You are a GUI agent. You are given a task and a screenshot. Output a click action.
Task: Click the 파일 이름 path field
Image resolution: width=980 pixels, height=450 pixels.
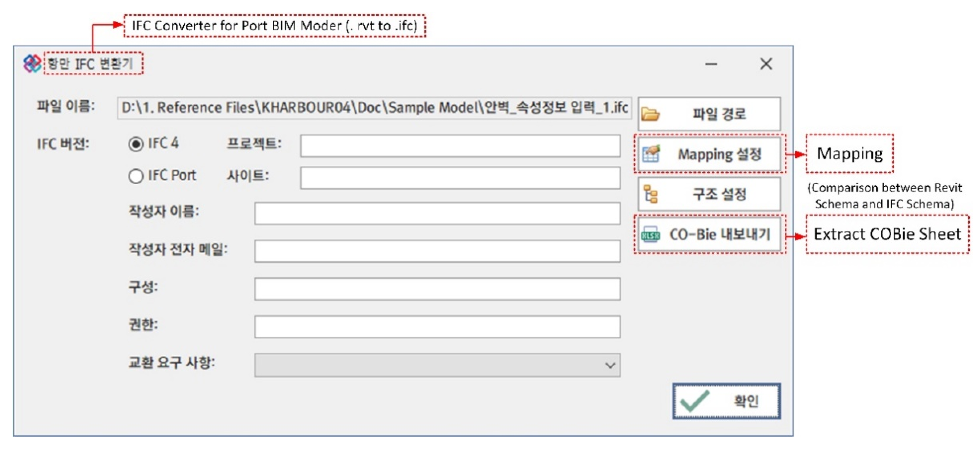click(374, 108)
